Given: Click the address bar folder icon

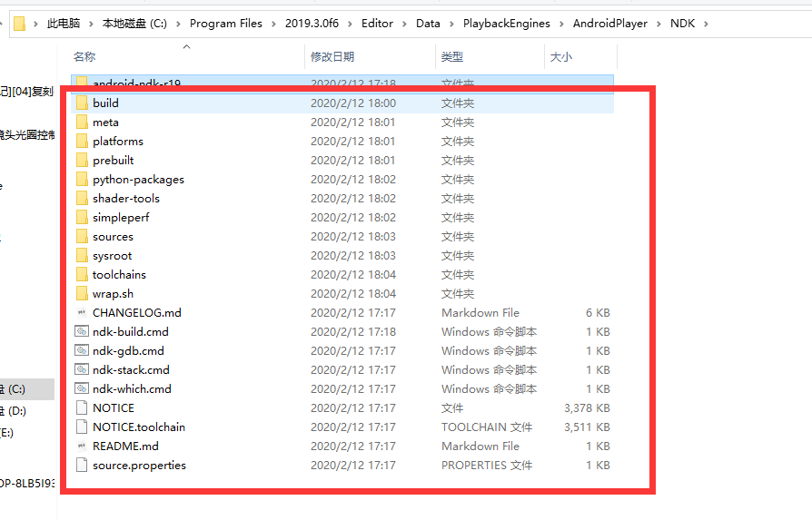Looking at the screenshot, I should [20, 24].
